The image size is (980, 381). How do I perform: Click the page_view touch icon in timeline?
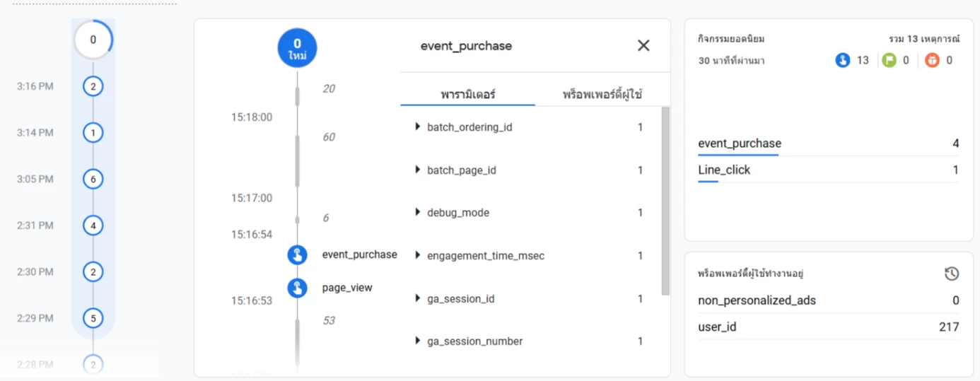tap(298, 288)
